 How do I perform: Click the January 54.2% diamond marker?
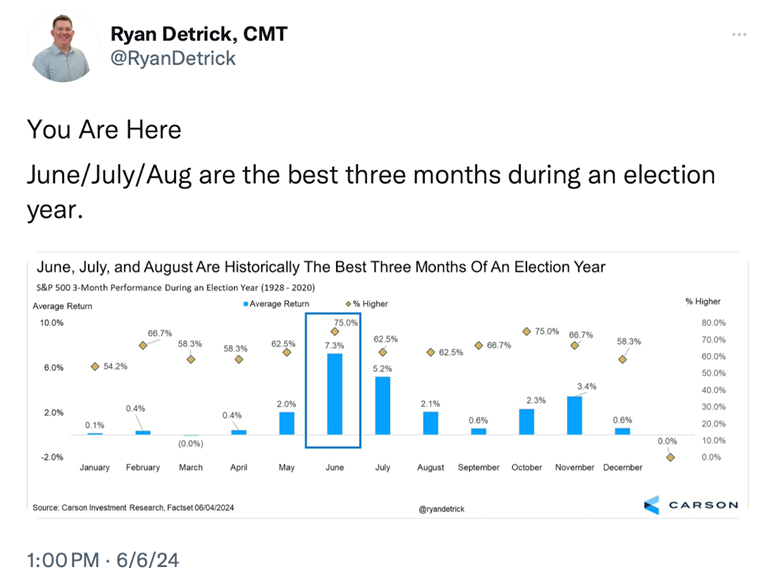(95, 367)
